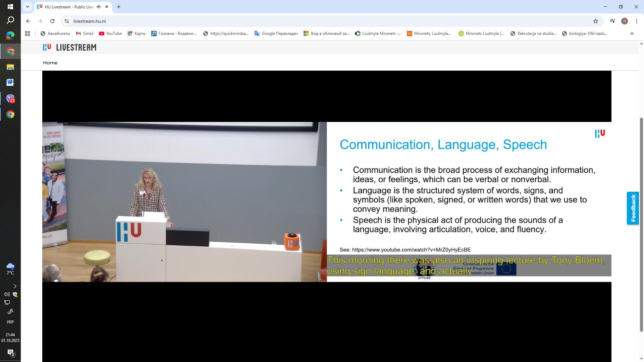
Task: Reload the livestream page
Action: tap(52, 21)
